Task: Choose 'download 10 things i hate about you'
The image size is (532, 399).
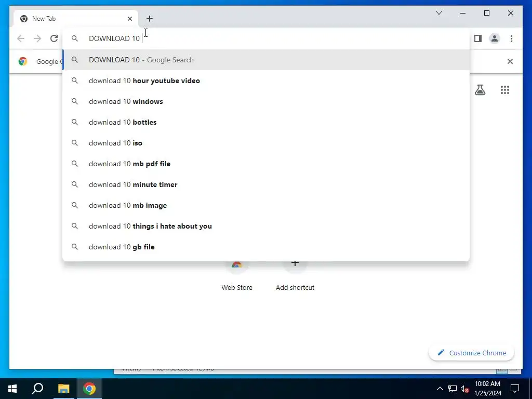Action: [x=266, y=226]
